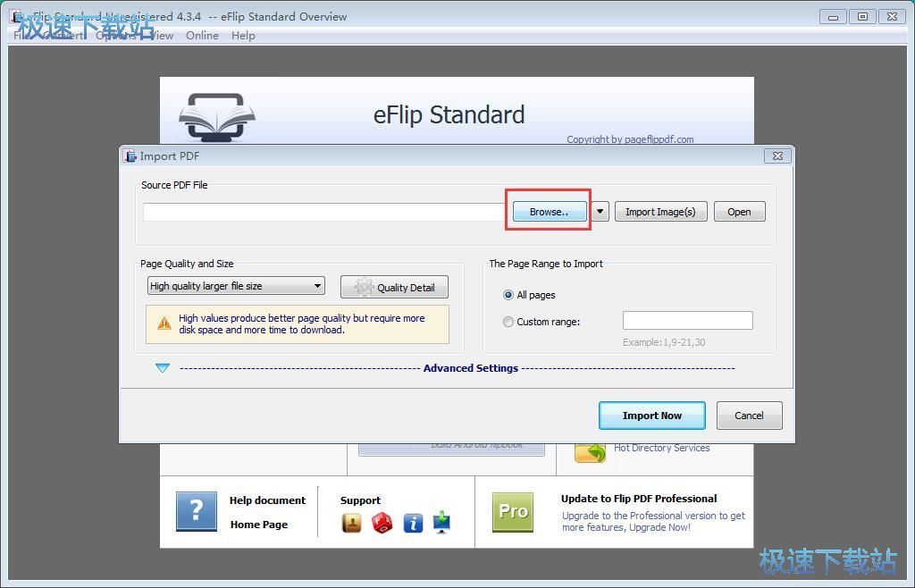The height and width of the screenshot is (588, 915).
Task: Open Quality Detail settings
Action: click(394, 287)
